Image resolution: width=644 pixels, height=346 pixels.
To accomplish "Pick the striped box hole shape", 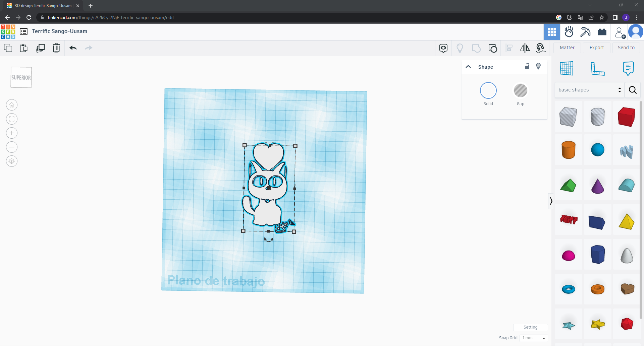I will (x=568, y=117).
